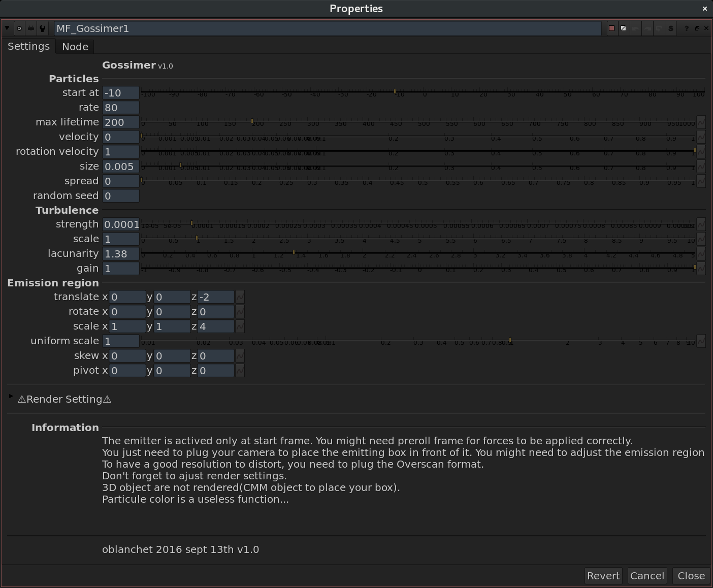Select the S presets icon
Image resolution: width=713 pixels, height=588 pixels.
(671, 28)
